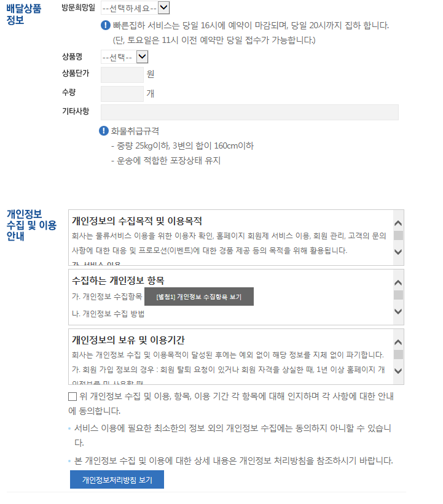This screenshot has width=443, height=504.
Task: Click up arrow in 보유 및 이용기간 box
Action: click(398, 342)
